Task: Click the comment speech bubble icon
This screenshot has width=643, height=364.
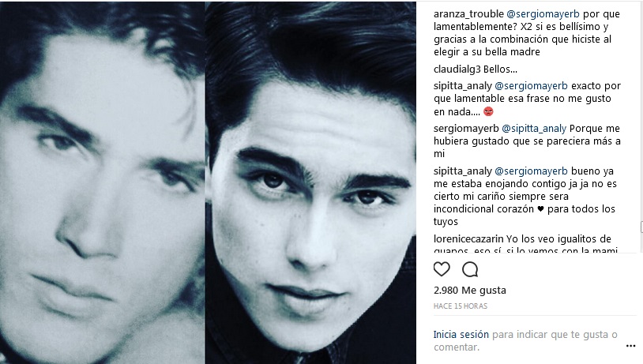Action: pos(470,269)
